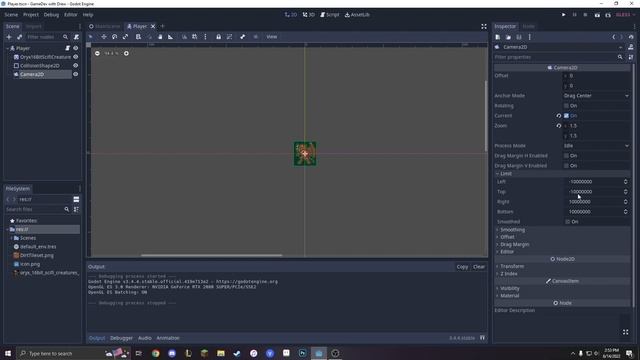Enable Drag Margin V Enabled checkbox
Image resolution: width=640 pixels, height=360 pixels.
pos(566,166)
